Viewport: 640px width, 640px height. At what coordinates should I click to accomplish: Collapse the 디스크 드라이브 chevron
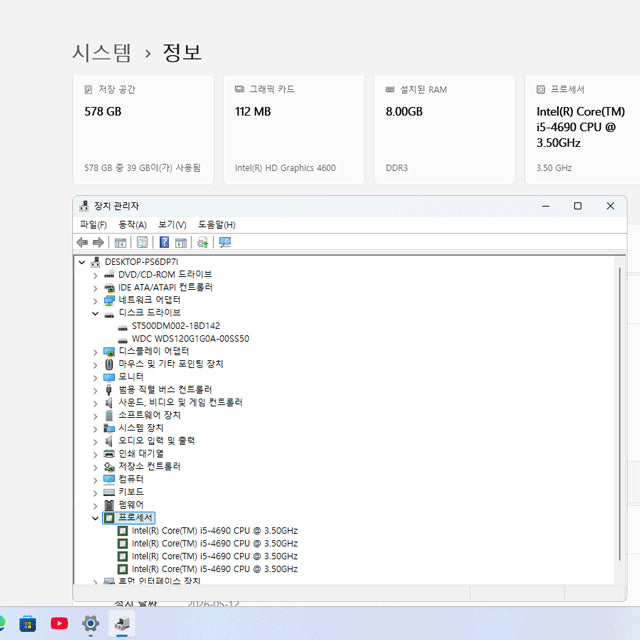95,313
